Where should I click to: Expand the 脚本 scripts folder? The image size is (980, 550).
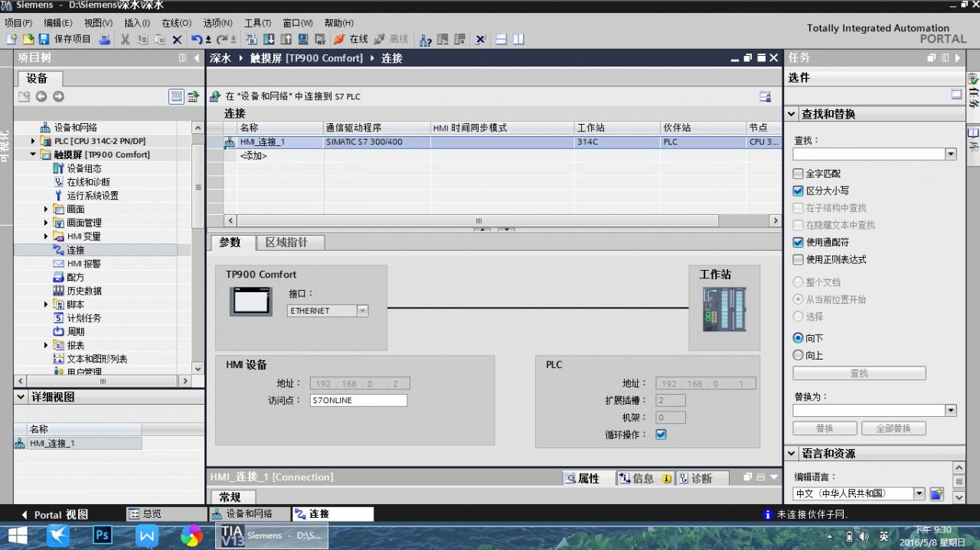(46, 304)
